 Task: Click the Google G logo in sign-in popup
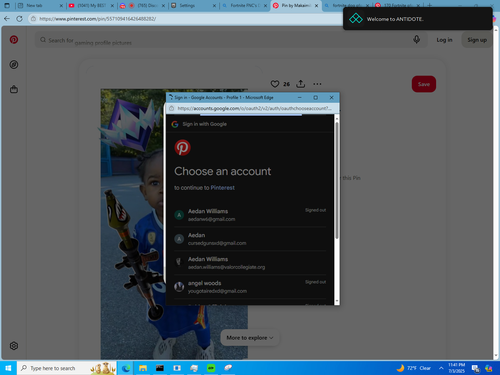click(175, 124)
